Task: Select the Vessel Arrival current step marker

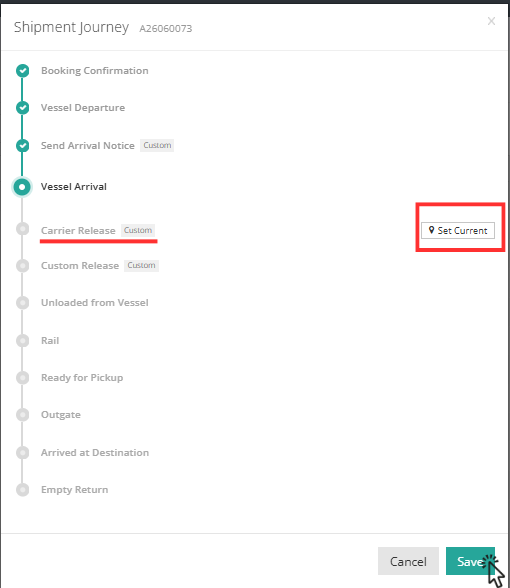Action: tap(22, 187)
